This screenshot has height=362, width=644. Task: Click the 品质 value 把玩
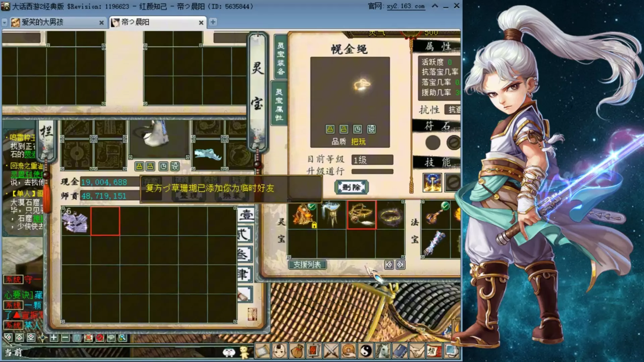(x=358, y=142)
